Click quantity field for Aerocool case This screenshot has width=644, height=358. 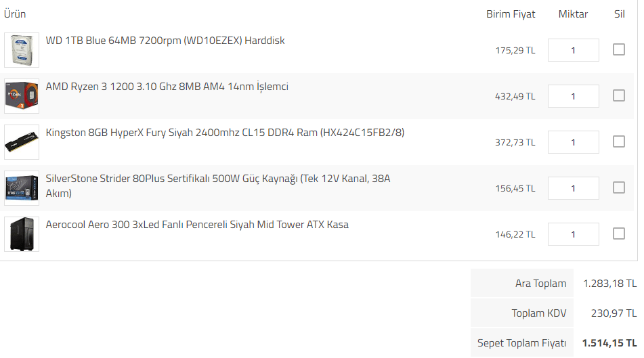coord(573,234)
